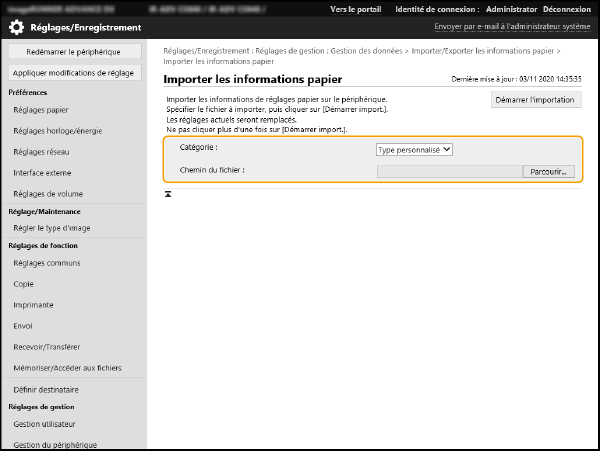This screenshot has height=451, width=600.
Task: Click the back-to-top arrow icon
Action: (x=168, y=193)
